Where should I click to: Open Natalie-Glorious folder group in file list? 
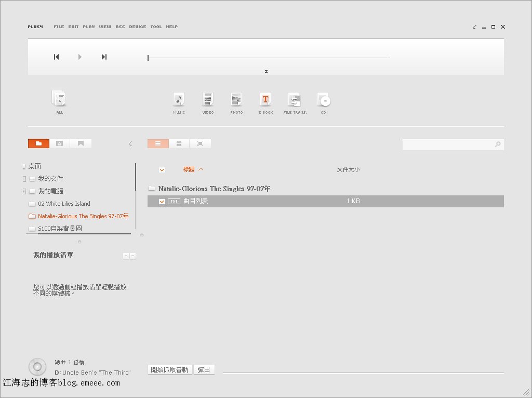(x=210, y=189)
